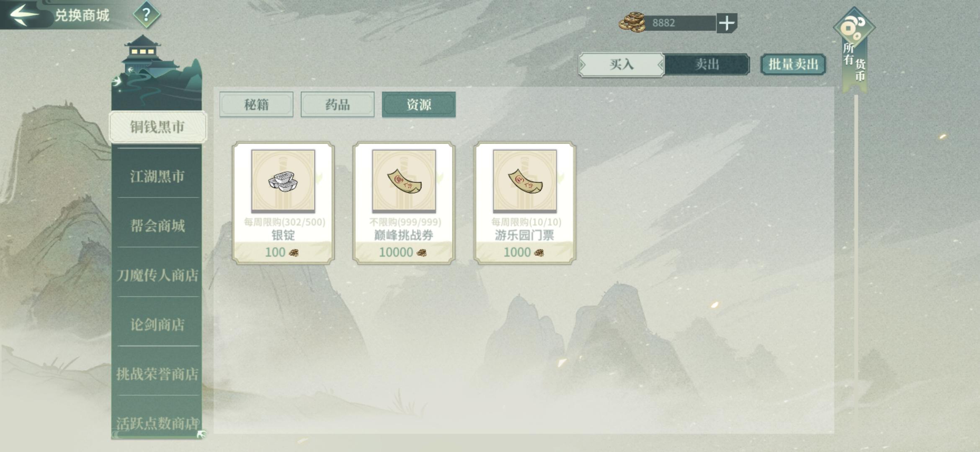
Task: Open the 江湖黑市 shop
Action: click(157, 176)
